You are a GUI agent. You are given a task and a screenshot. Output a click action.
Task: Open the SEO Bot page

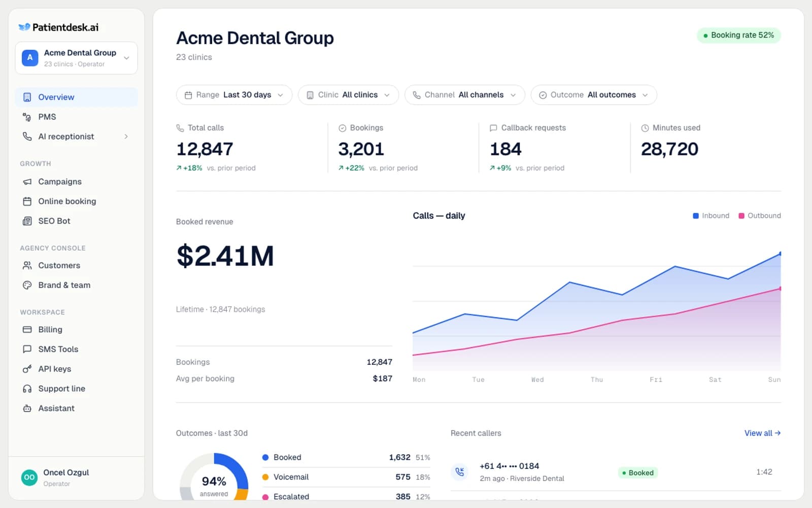(x=76, y=221)
